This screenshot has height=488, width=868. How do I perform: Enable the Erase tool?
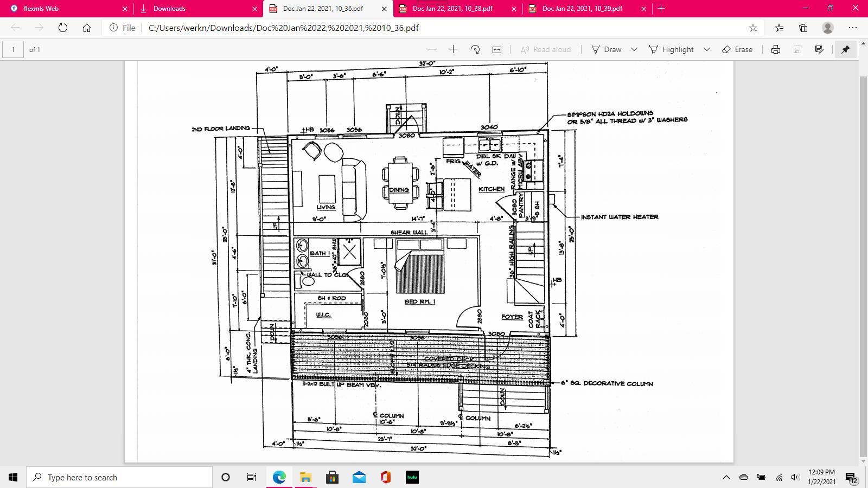737,49
